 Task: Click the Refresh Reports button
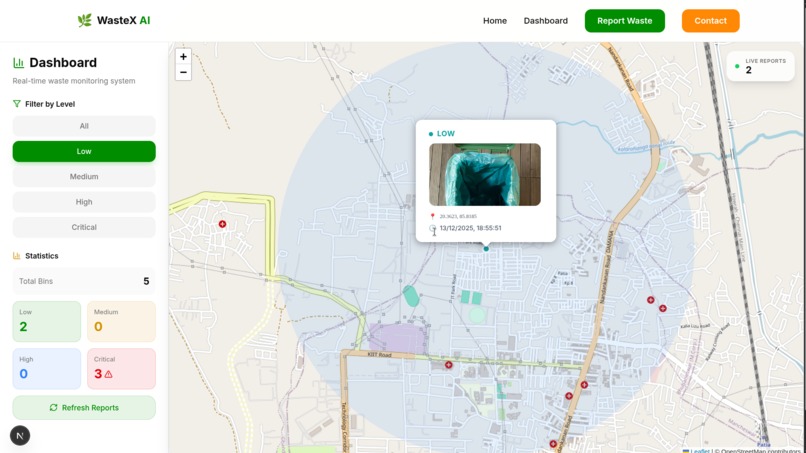tap(84, 407)
